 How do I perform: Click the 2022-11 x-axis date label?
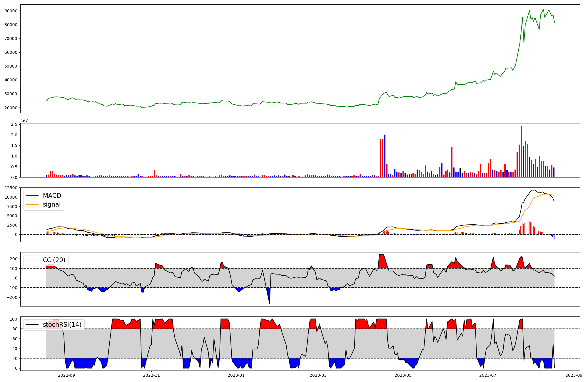pos(151,375)
